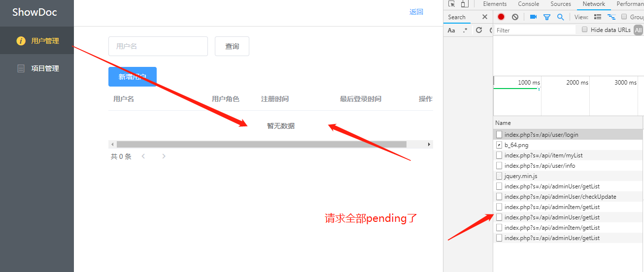Click the inspect element cursor icon
Image resolution: width=644 pixels, height=272 pixels.
click(x=451, y=4)
